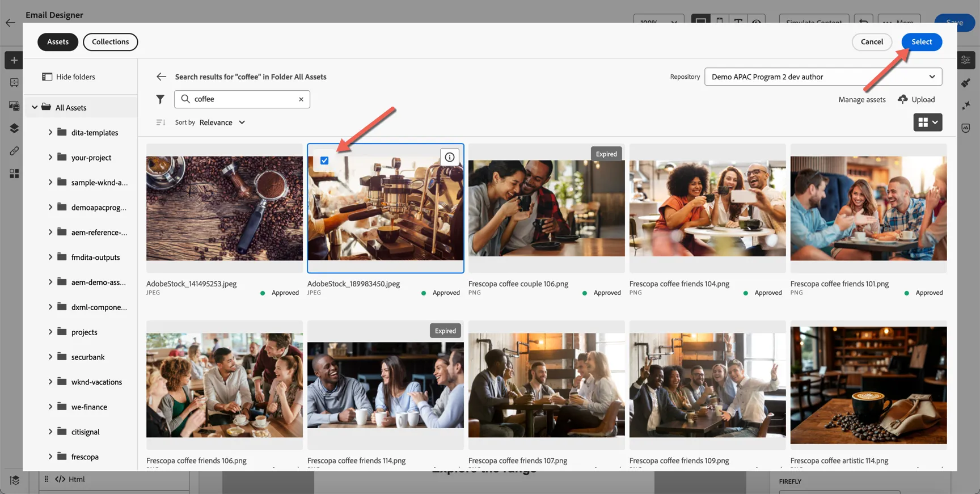Click the plus add icon in the left rail
980x494 pixels.
(x=14, y=60)
